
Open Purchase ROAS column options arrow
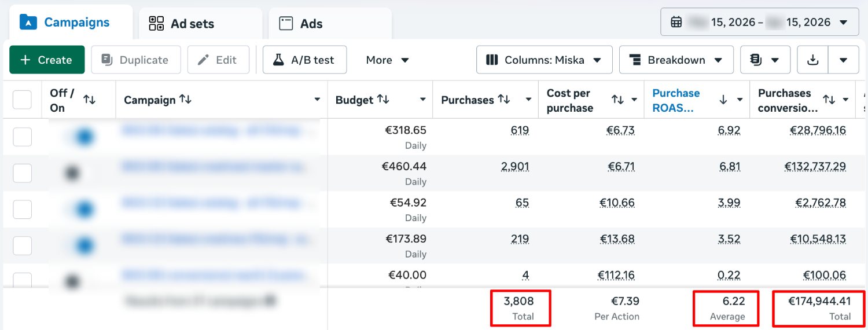pyautogui.click(x=740, y=100)
